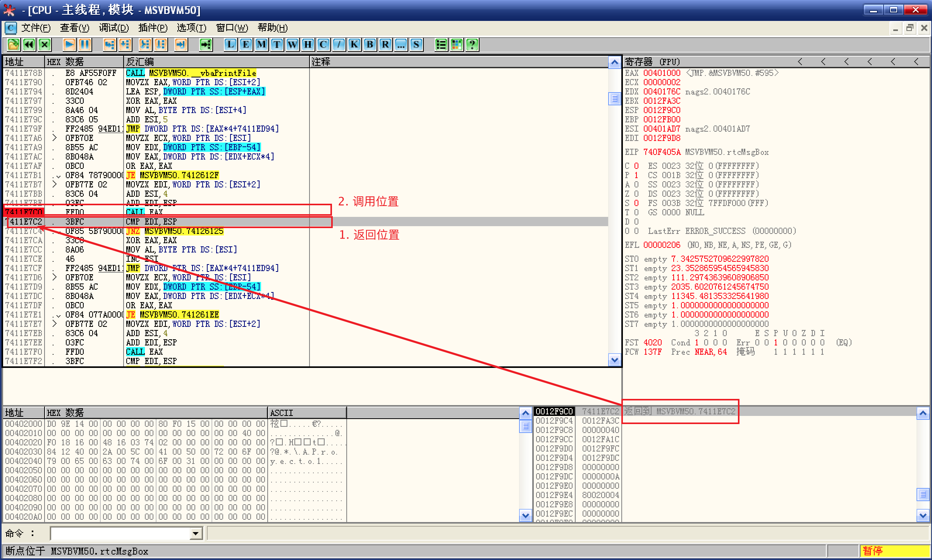The width and height of the screenshot is (932, 560).
Task: Click the Step over icon
Action: (125, 45)
